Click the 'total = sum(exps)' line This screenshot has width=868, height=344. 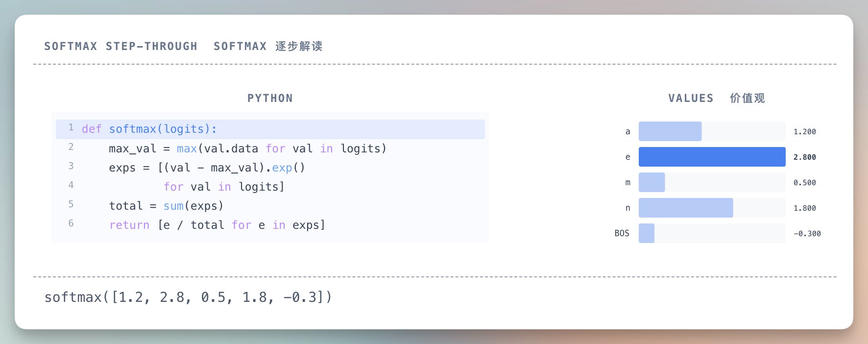166,206
